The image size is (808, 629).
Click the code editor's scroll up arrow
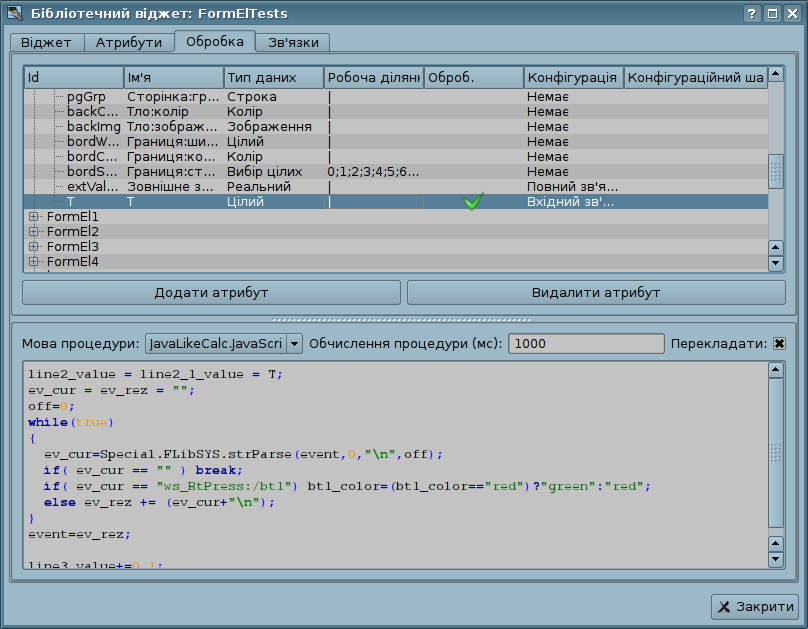[775, 370]
